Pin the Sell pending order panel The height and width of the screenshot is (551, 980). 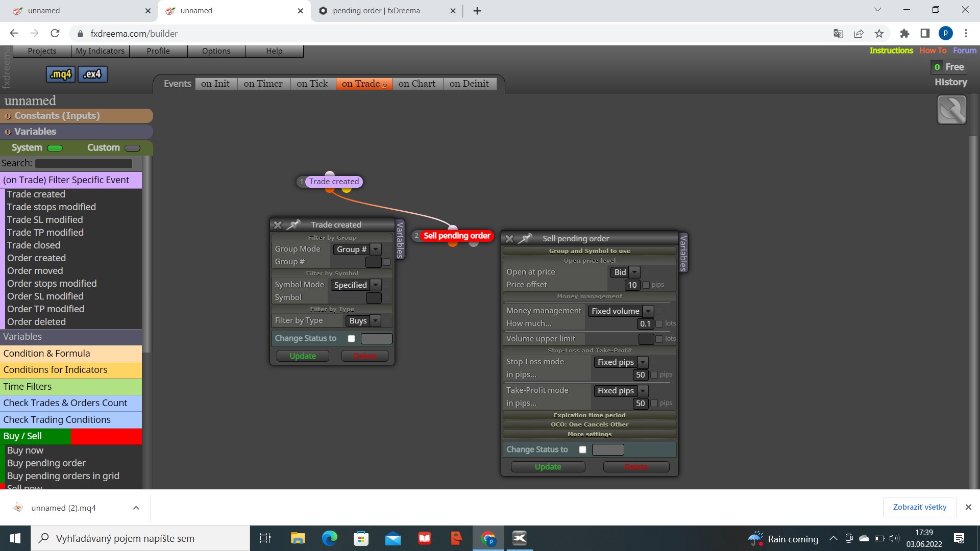click(526, 238)
